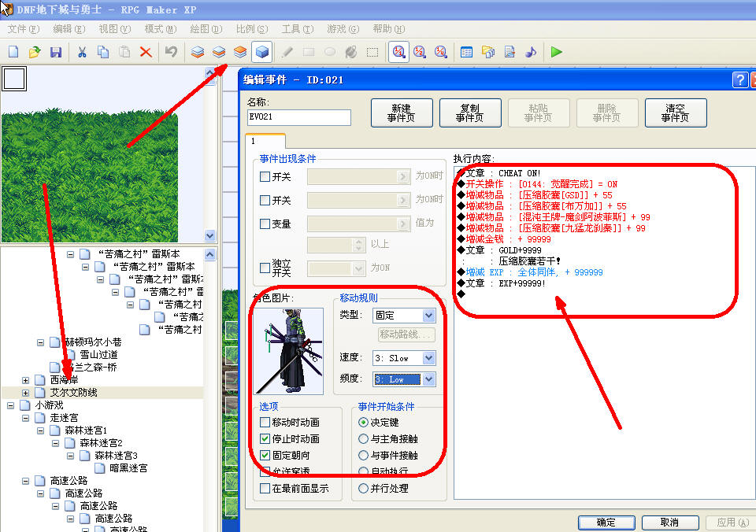Select the Pencil drawing tool
The height and width of the screenshot is (532, 756).
click(287, 52)
